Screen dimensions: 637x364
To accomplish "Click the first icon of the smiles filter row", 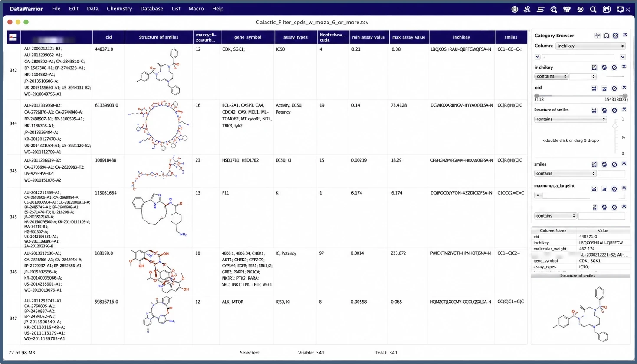I will coord(594,164).
